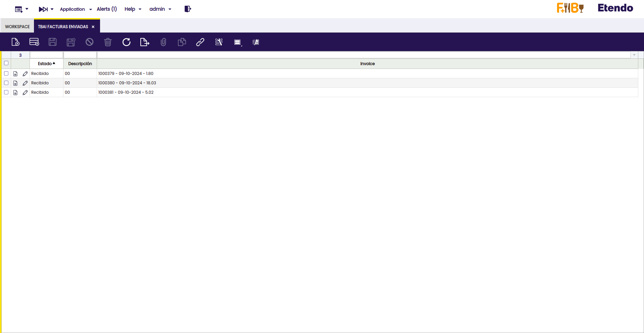Viewport: 644px width, 333px height.
Task: Close the TBAI Facturas Enviadas tab
Action: tap(93, 27)
